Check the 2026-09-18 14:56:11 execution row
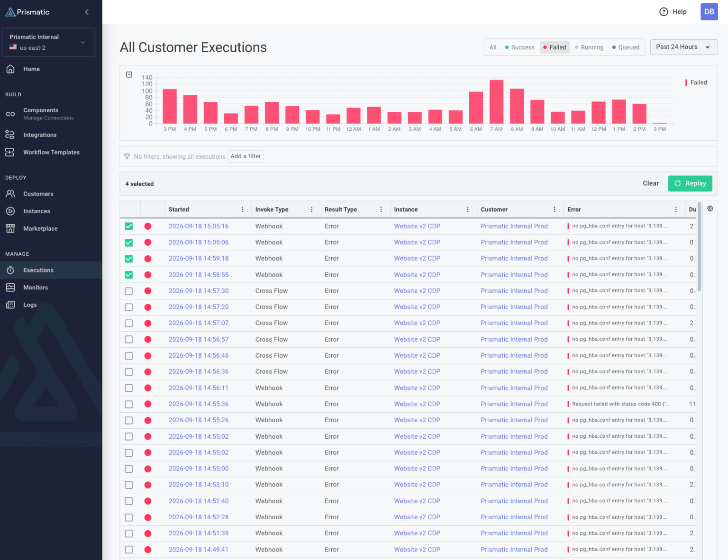Screen dimensions: 728x560 129,388
